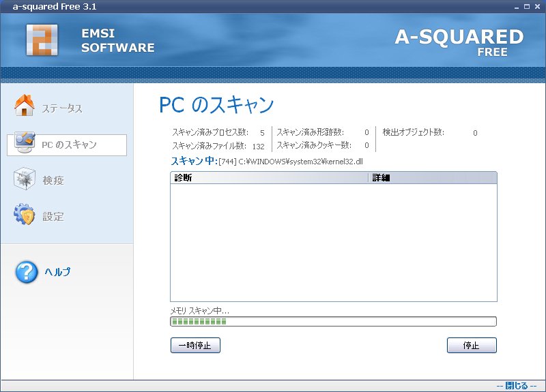The width and height of the screenshot is (546, 392).
Task: Open the ヘルプ help link
Action: coord(57,271)
